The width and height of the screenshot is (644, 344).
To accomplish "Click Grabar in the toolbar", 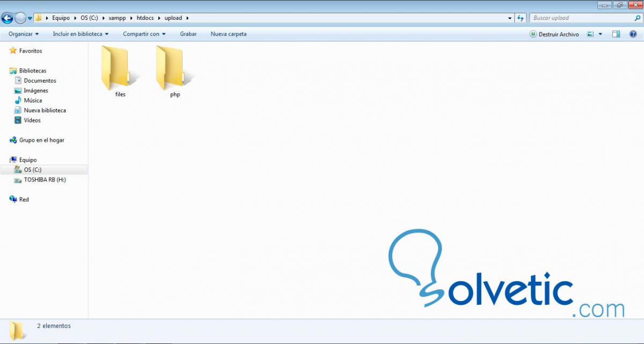I will [x=188, y=34].
